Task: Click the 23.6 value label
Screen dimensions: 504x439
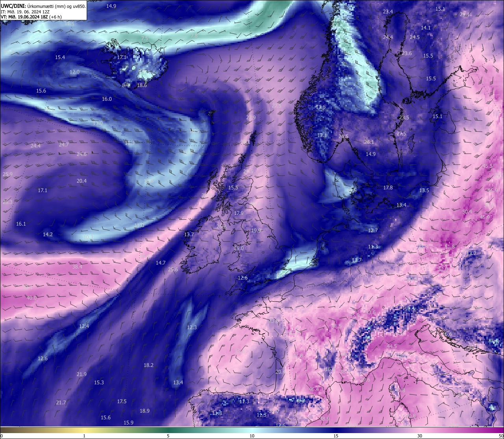Action: (406, 54)
